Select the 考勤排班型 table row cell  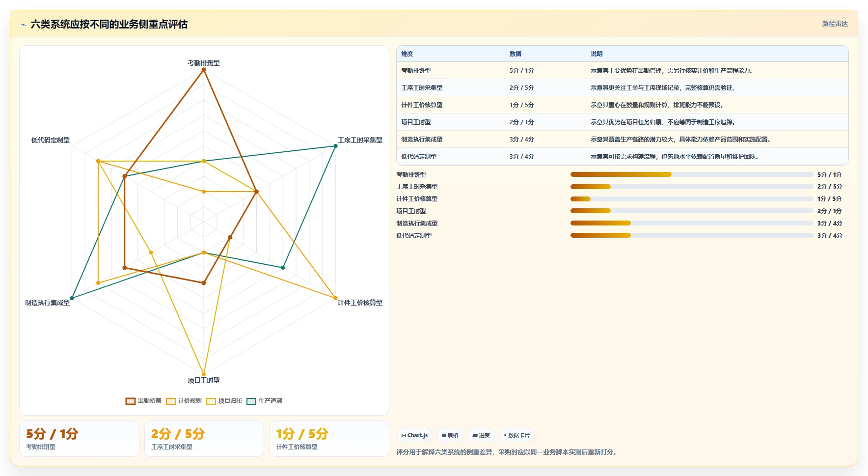click(416, 71)
